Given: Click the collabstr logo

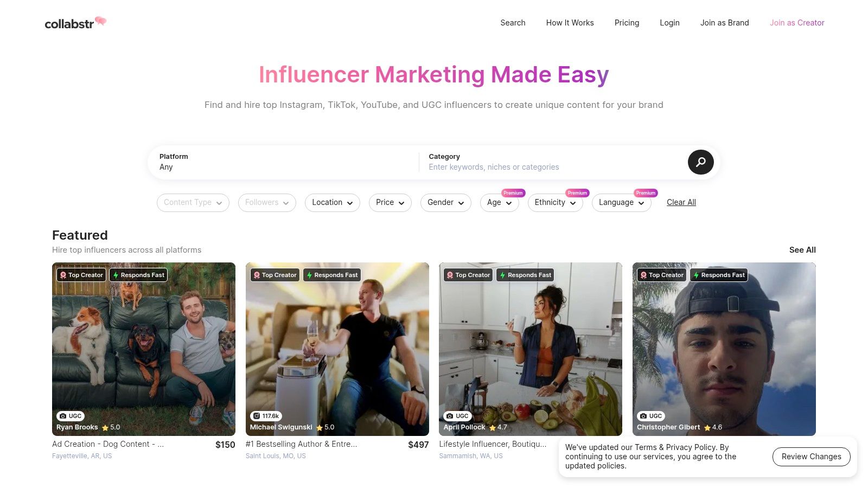Looking at the screenshot, I should pos(75,23).
